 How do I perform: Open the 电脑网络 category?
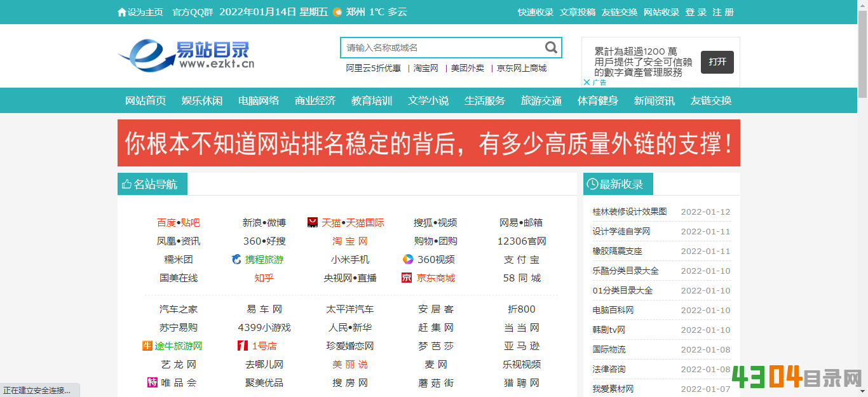[259, 100]
